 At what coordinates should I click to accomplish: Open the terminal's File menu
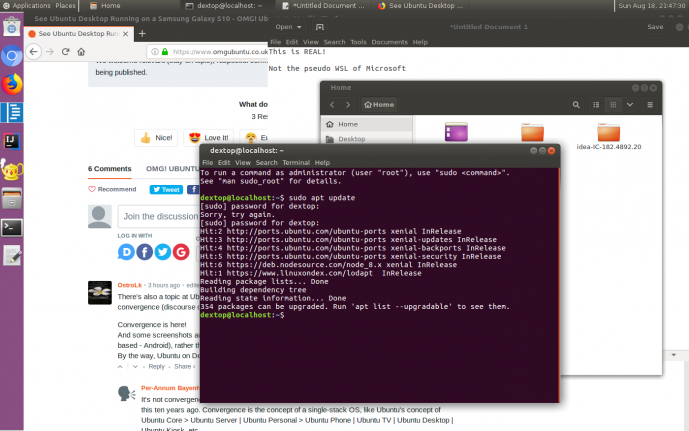(x=207, y=163)
